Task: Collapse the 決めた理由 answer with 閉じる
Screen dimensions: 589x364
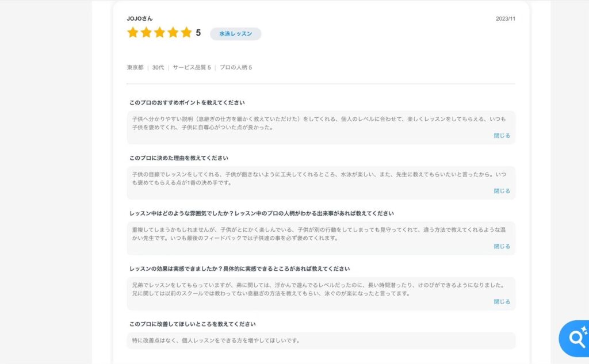Action: pyautogui.click(x=502, y=191)
